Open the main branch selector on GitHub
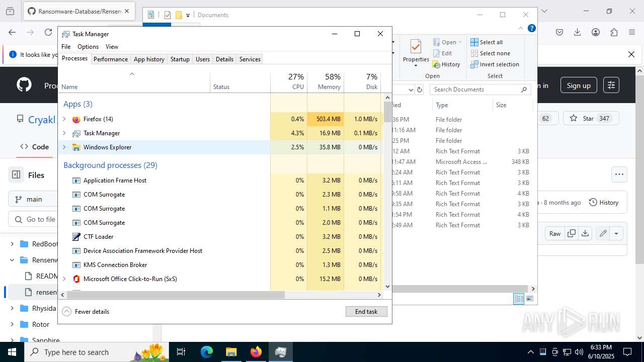The width and height of the screenshot is (644, 362). (32, 199)
